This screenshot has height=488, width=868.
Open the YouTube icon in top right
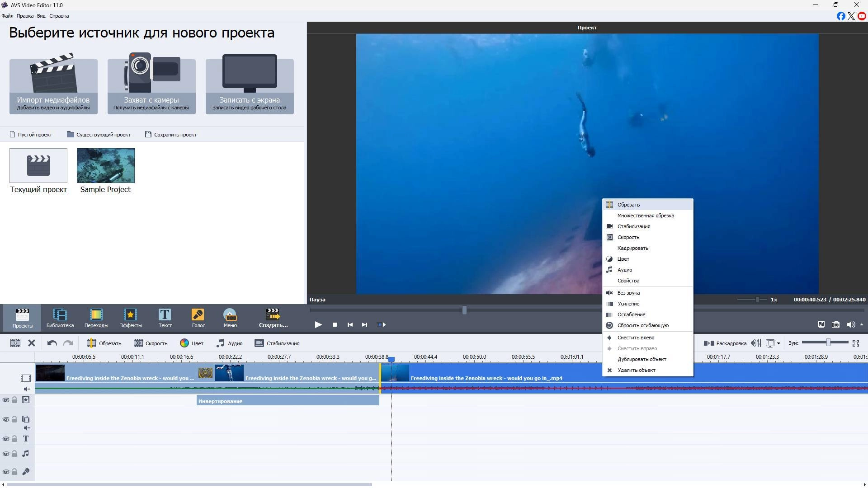[x=862, y=16]
